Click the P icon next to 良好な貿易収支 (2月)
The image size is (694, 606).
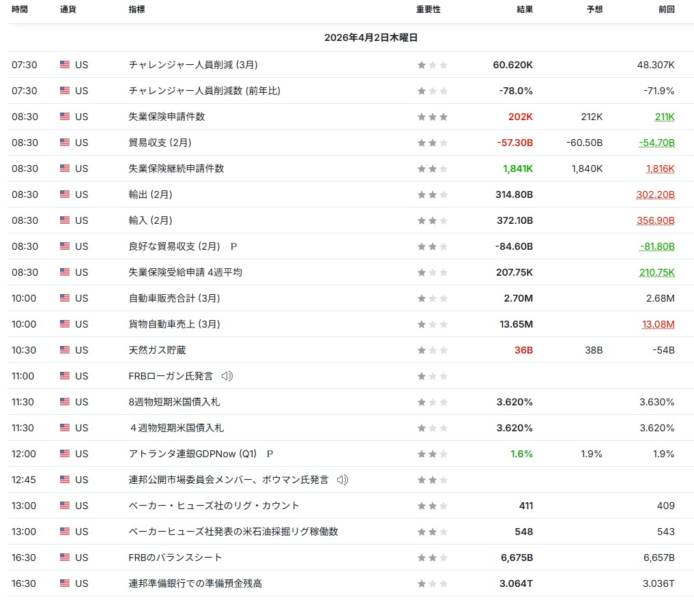click(234, 246)
